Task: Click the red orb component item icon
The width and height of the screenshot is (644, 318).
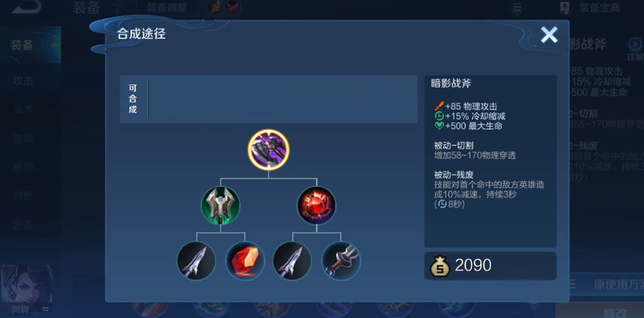Action: click(316, 205)
